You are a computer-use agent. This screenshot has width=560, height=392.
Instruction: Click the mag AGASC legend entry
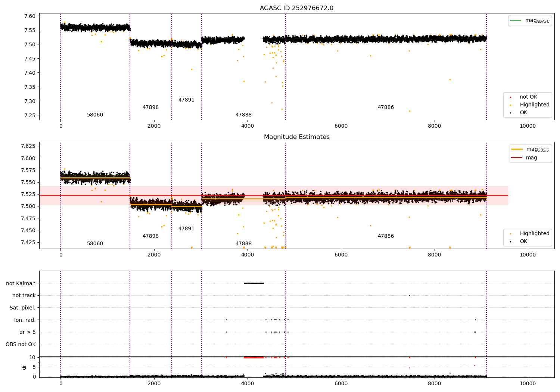tap(530, 21)
